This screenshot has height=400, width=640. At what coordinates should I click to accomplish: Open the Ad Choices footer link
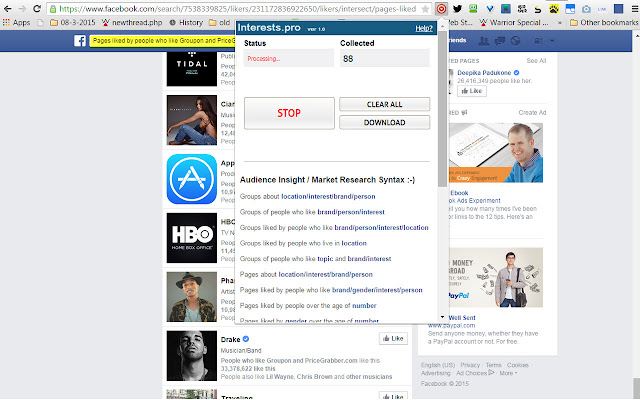(x=475, y=373)
